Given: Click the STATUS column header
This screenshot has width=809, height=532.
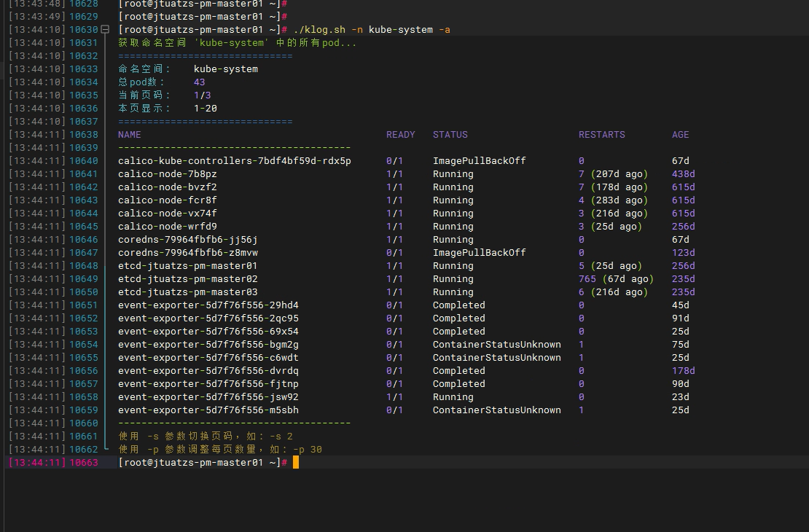Looking at the screenshot, I should [x=450, y=135].
